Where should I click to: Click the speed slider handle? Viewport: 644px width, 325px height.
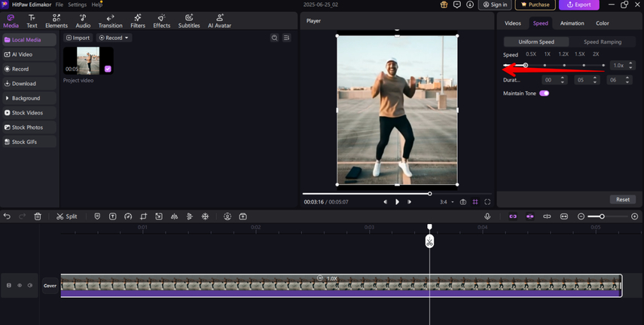[x=525, y=65]
